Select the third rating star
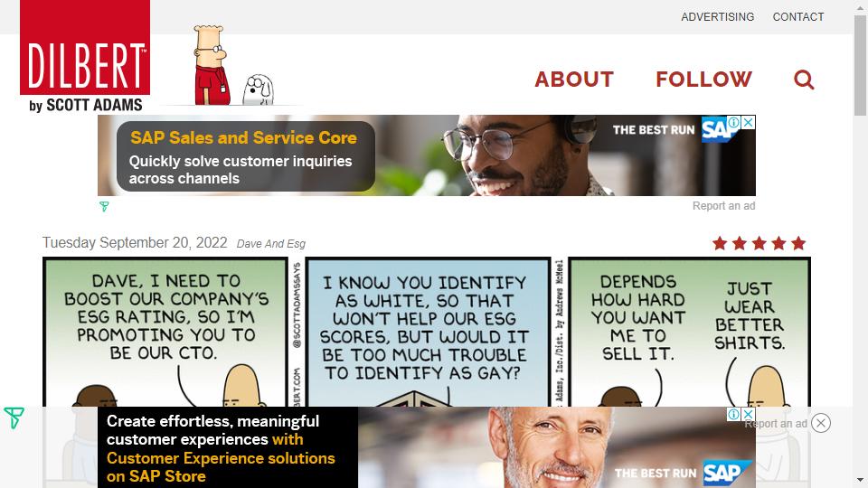Image resolution: width=868 pixels, height=488 pixels. 759,243
